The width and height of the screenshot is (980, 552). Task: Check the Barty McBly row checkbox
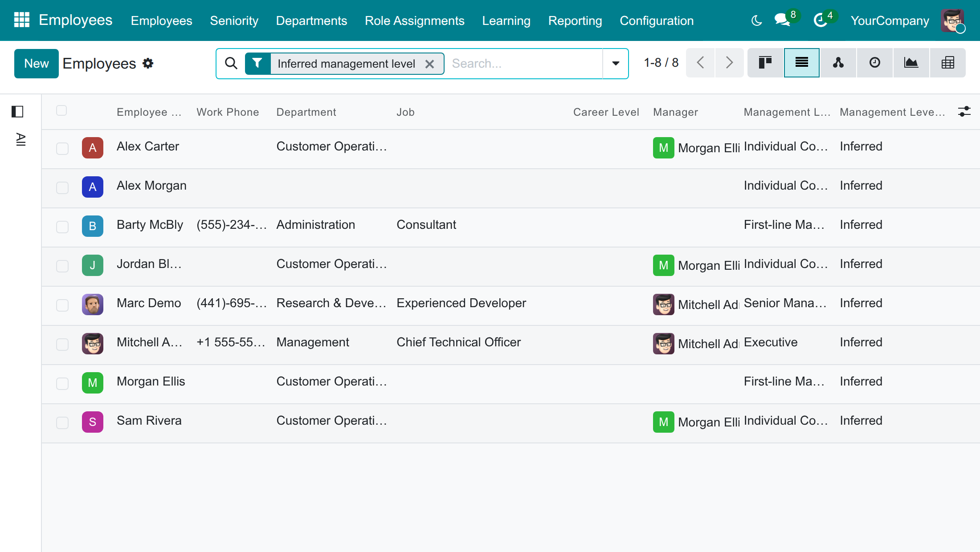[62, 227]
